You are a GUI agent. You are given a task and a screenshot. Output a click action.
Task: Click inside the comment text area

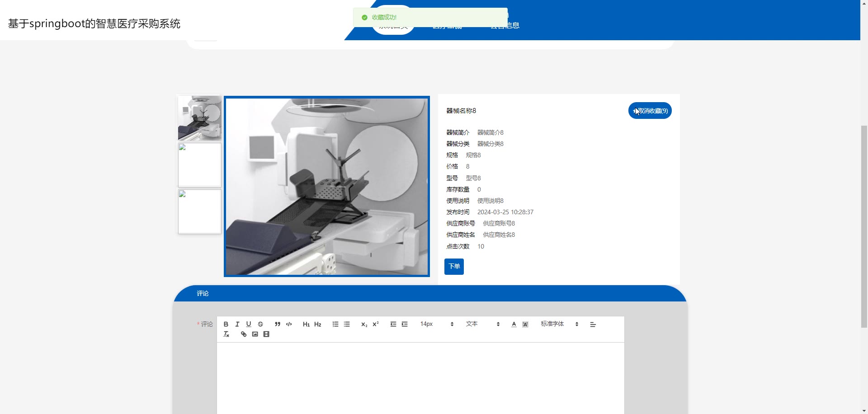[420, 378]
